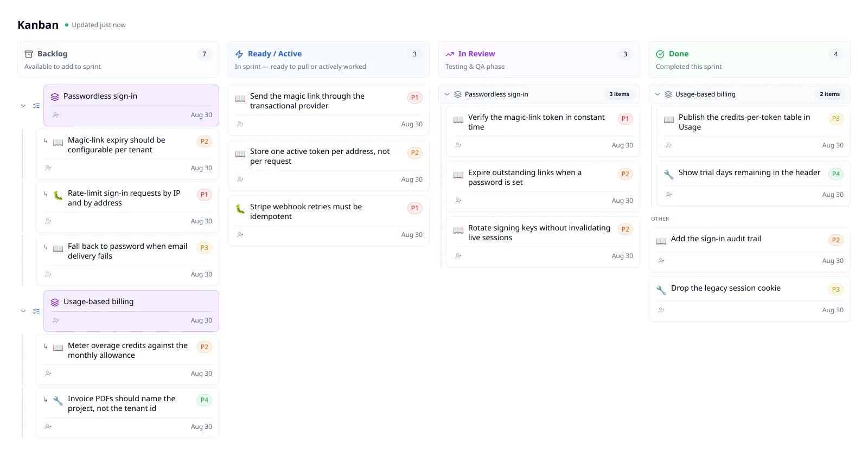Click the wrench icon on Invoice PDFs card
Image resolution: width=868 pixels, height=450 pixels.
[x=58, y=401]
